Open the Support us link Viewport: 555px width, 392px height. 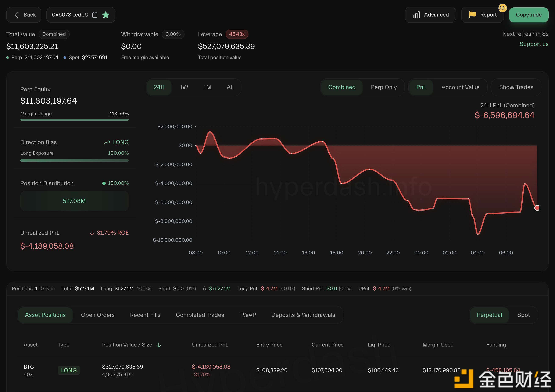(x=534, y=44)
